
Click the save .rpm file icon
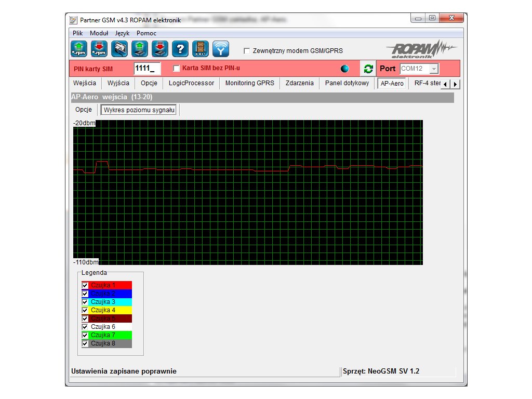99,49
